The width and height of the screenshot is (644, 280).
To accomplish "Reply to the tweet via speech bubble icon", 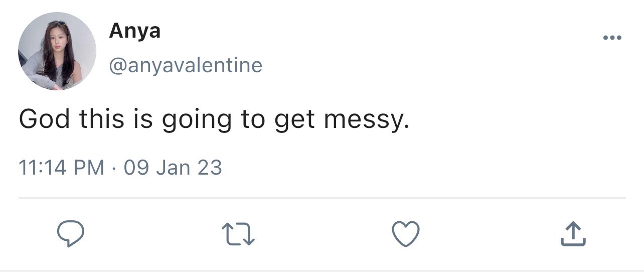I will 70,234.
